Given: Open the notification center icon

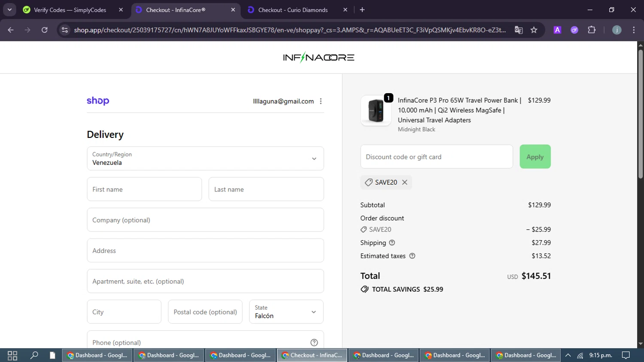Looking at the screenshot, I should pyautogui.click(x=626, y=355).
